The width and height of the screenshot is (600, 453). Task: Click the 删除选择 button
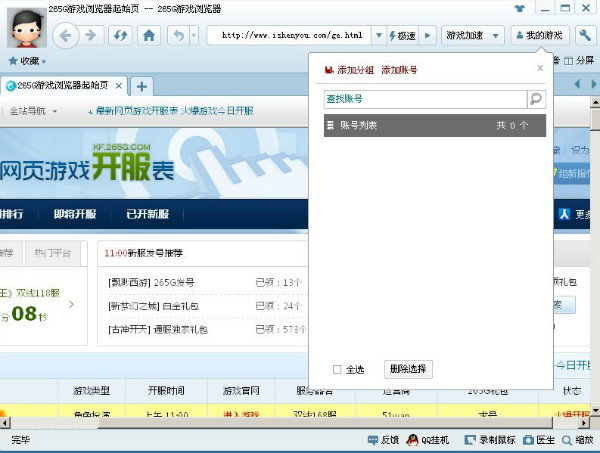pos(408,369)
